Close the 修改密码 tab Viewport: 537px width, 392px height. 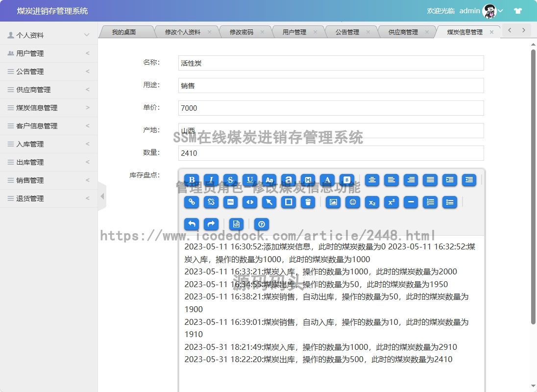click(262, 32)
